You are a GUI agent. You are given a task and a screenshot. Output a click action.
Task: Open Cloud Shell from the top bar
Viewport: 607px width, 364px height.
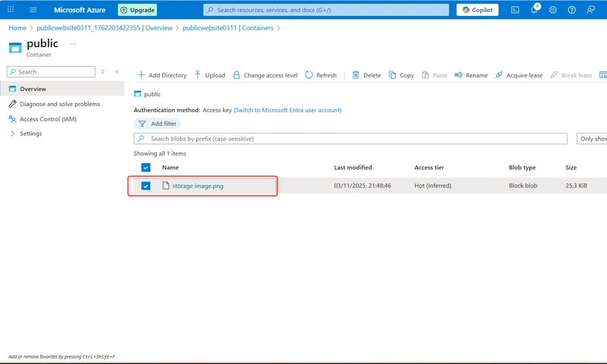point(515,10)
